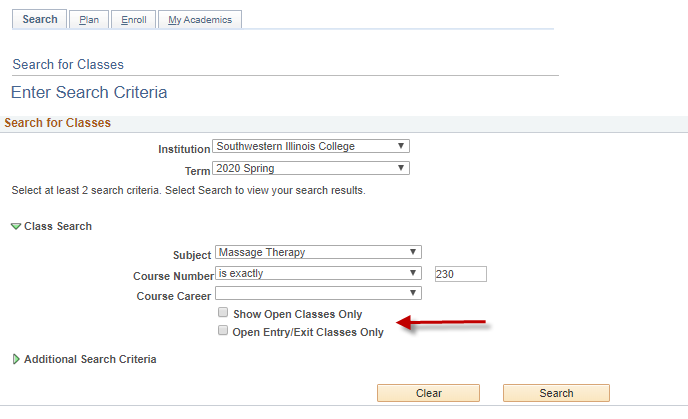Switch to the Plan tab
This screenshot has height=419, width=688.
pyautogui.click(x=89, y=20)
